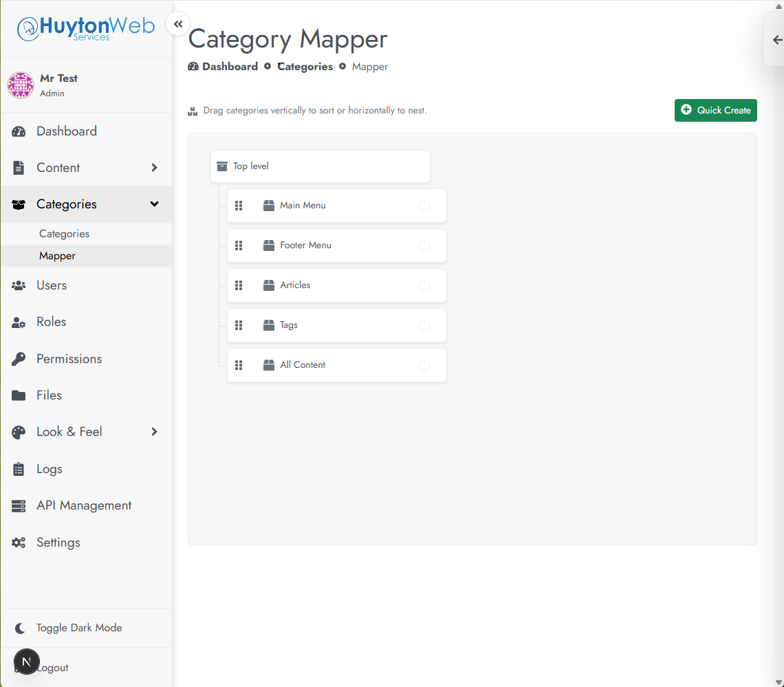Click the drag handle on Tags
Screen dimensions: 784x687
click(239, 325)
